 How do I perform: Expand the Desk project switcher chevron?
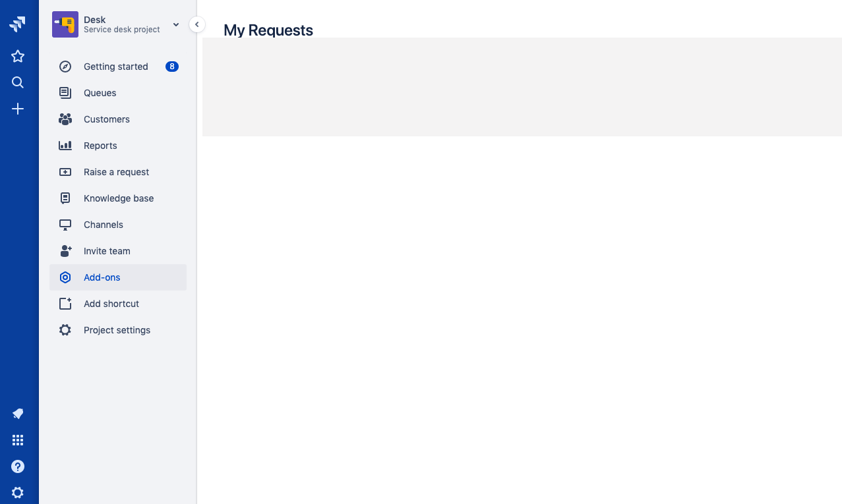pyautogui.click(x=176, y=25)
